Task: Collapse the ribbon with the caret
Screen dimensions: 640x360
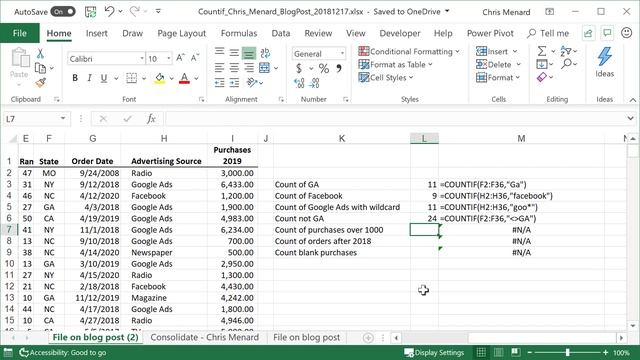Action: [632, 100]
